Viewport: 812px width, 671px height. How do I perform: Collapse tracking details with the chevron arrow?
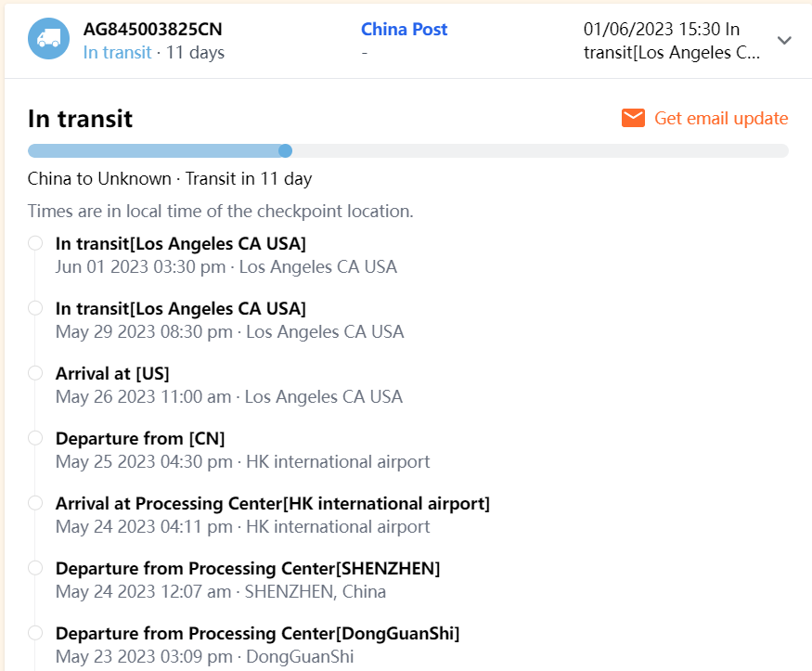784,40
